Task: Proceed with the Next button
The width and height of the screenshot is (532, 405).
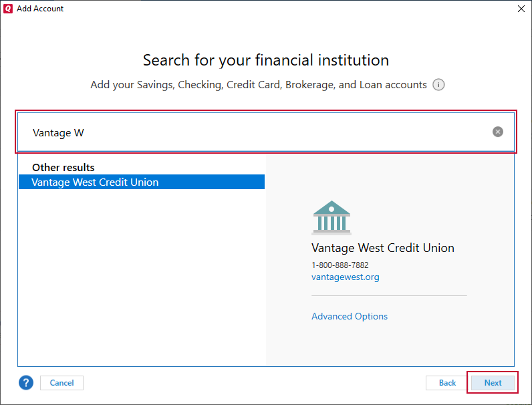Action: pyautogui.click(x=493, y=383)
